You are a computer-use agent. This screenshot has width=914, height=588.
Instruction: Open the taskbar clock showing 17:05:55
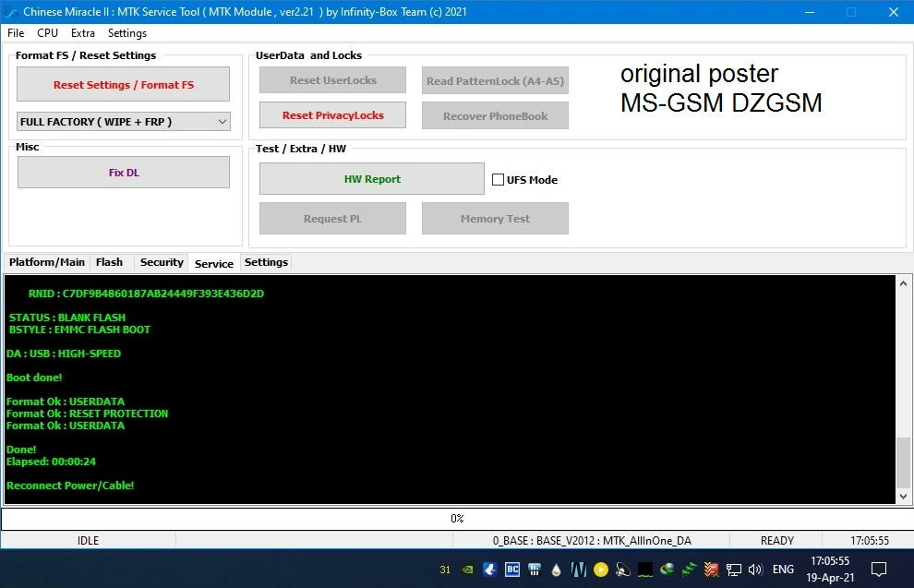[x=830, y=570]
